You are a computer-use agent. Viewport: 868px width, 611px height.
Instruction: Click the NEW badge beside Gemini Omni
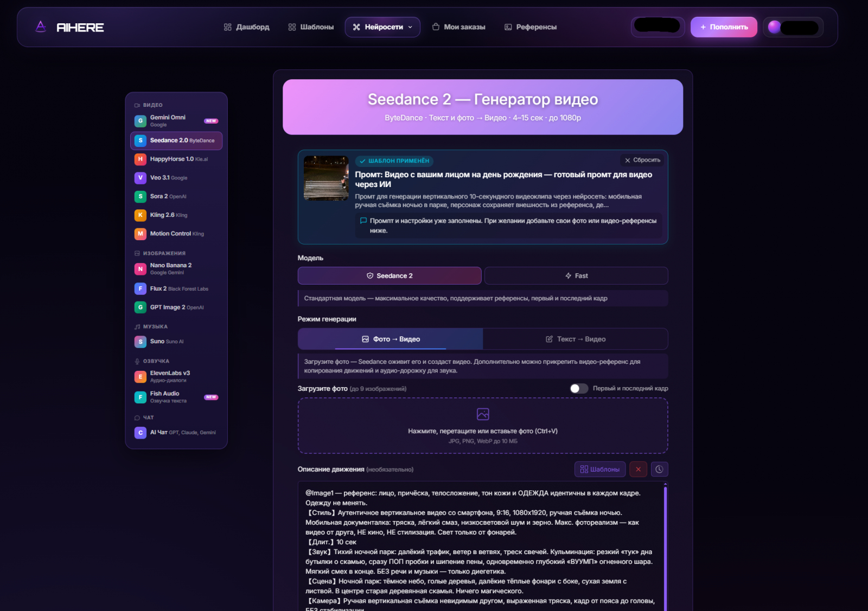point(211,121)
